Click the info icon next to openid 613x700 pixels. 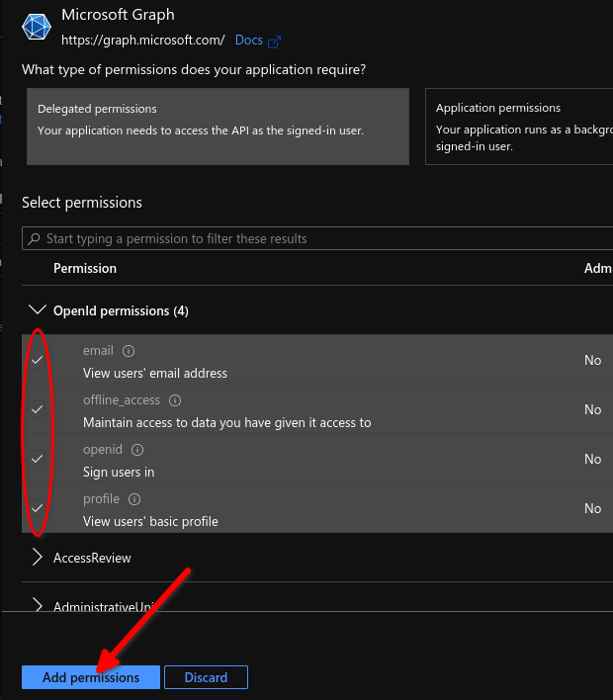point(138,450)
